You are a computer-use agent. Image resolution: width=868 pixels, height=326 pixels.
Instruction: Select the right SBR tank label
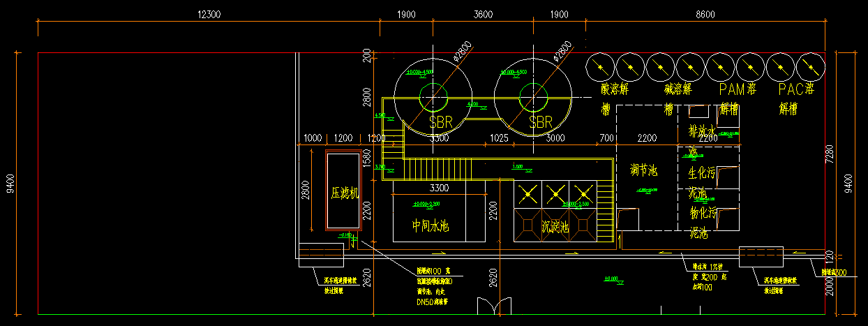click(x=541, y=122)
